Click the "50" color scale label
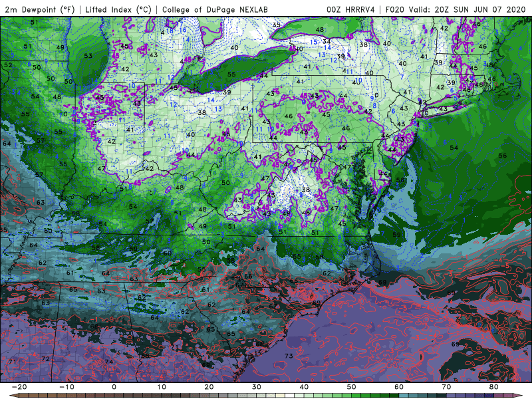Image resolution: width=532 pixels, height=399 pixels. click(352, 387)
